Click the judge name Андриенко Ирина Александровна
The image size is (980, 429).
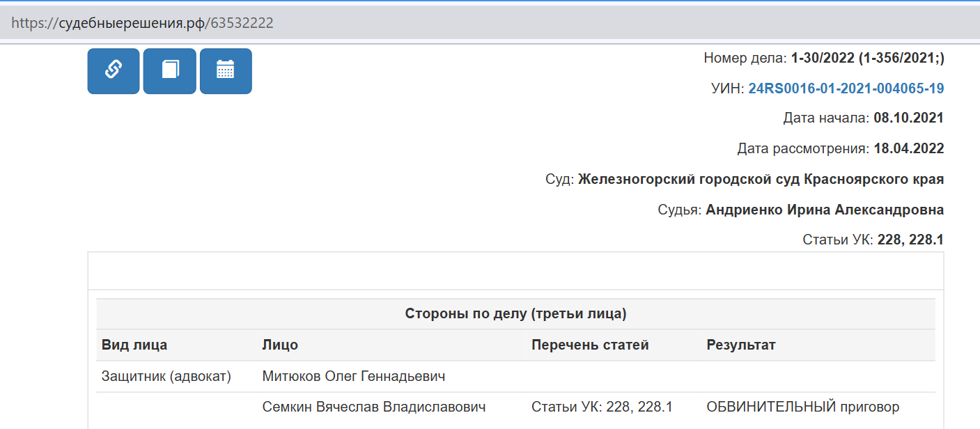(x=825, y=210)
